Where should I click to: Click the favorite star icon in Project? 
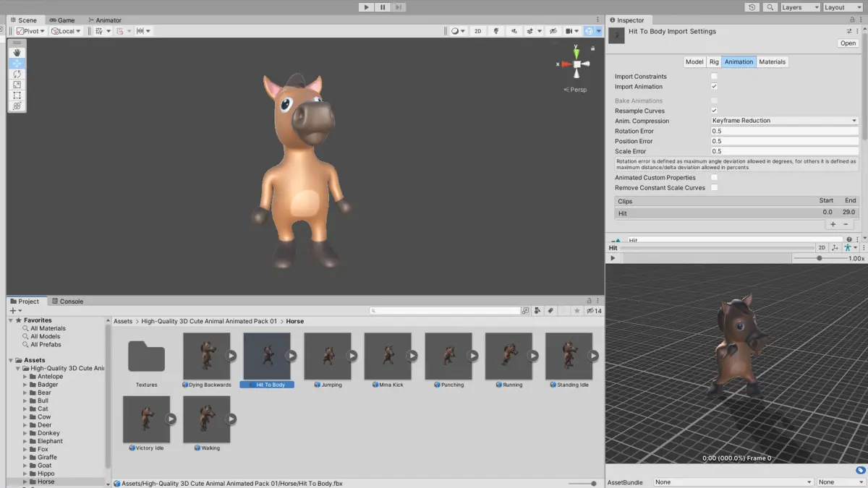point(576,311)
